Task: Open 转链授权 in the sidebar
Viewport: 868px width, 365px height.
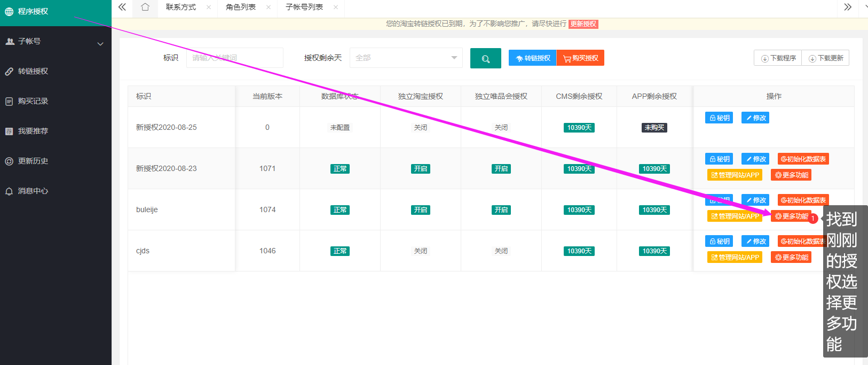Action: (x=33, y=71)
